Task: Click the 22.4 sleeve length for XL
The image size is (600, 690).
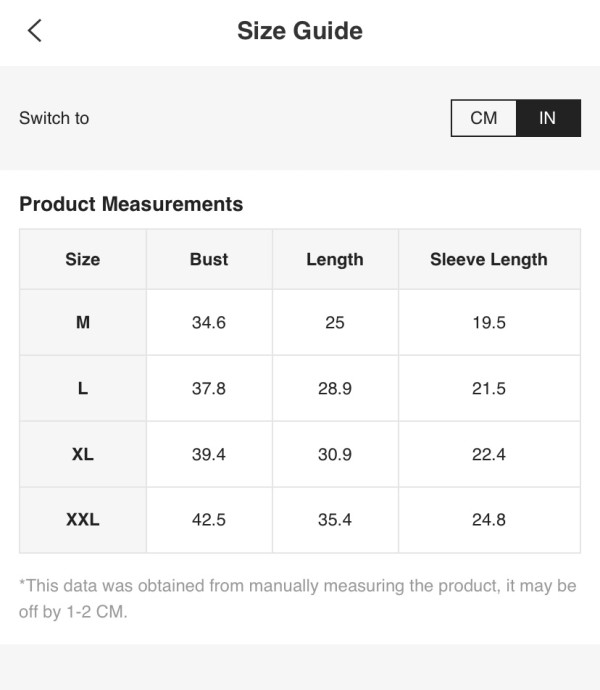Action: (489, 454)
